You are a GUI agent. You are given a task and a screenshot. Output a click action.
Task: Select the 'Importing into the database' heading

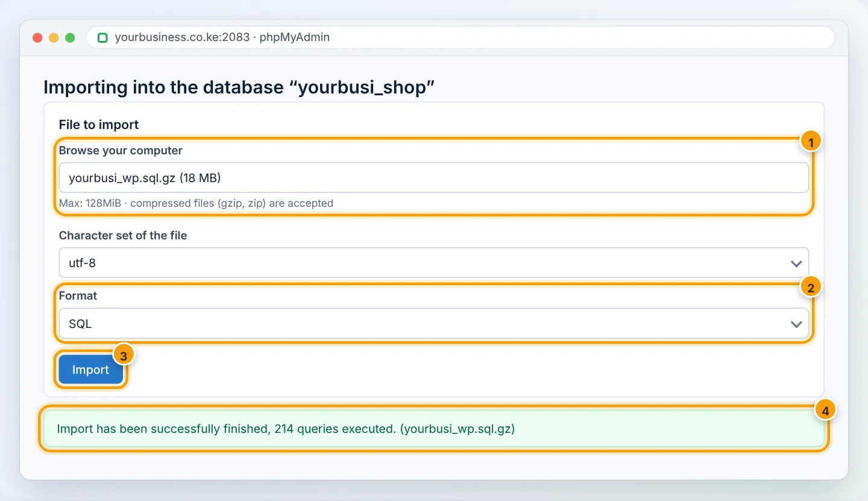[239, 87]
